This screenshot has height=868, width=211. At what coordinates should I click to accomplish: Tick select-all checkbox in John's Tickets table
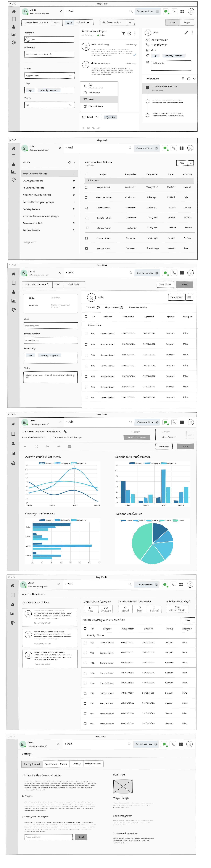tap(86, 317)
